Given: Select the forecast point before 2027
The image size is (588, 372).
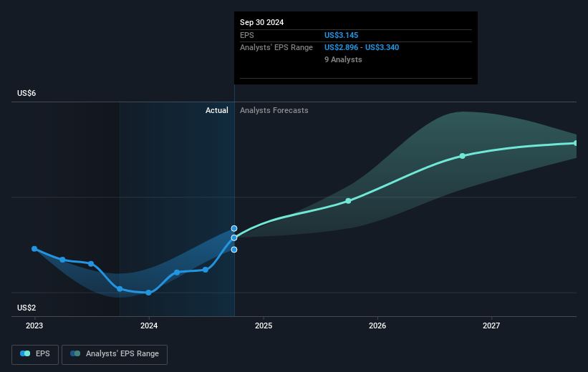Looking at the screenshot, I should point(463,156).
